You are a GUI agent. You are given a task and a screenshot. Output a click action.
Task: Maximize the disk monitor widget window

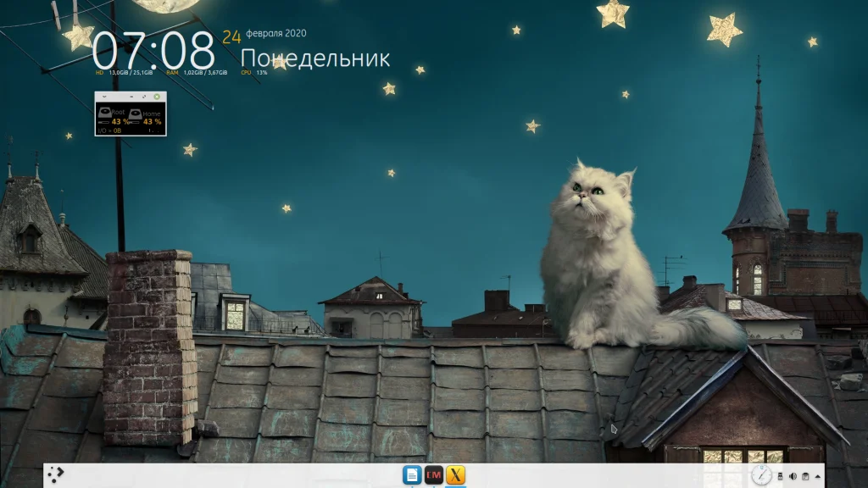point(144,97)
